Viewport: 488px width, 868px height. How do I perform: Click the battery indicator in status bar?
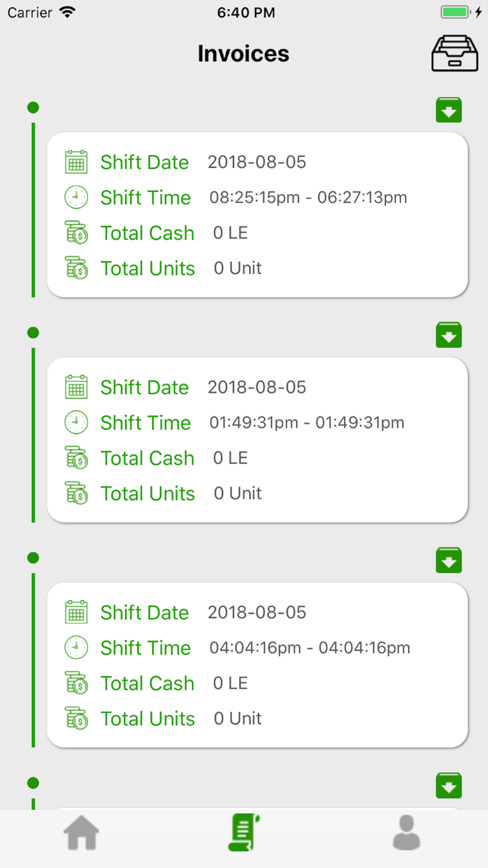pos(457,13)
